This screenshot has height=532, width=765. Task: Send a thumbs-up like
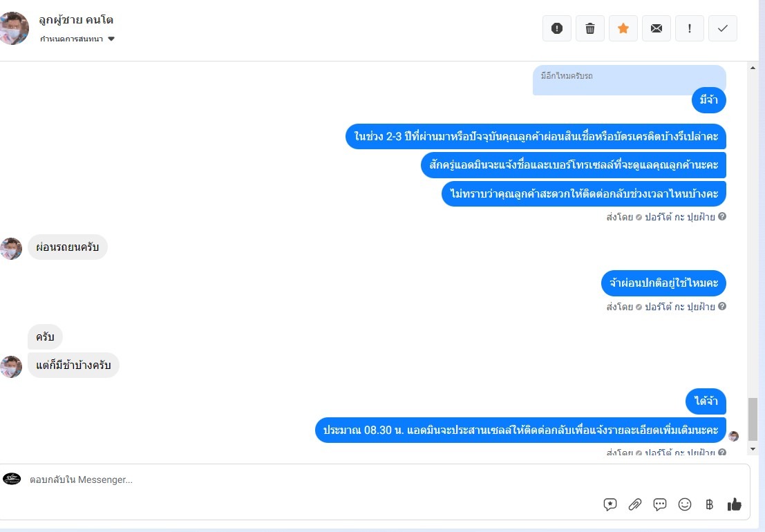tap(735, 504)
